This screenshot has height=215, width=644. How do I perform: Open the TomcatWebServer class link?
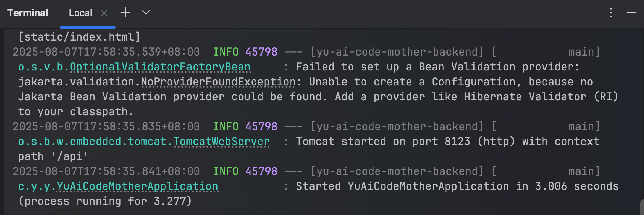tap(221, 142)
